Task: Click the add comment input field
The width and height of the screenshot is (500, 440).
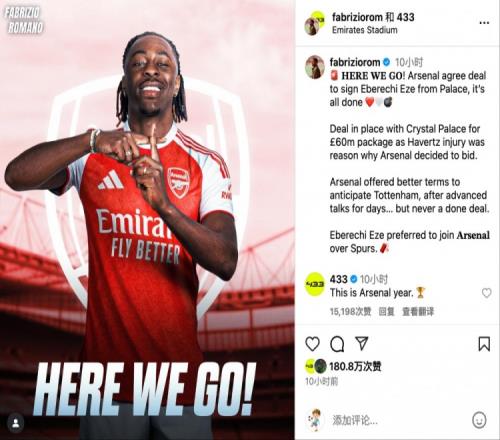Action: 397,420
